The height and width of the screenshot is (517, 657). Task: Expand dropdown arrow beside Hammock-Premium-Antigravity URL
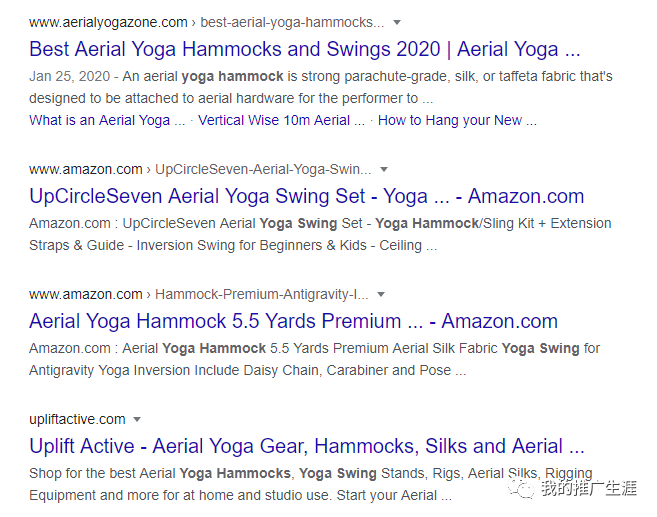tap(381, 295)
